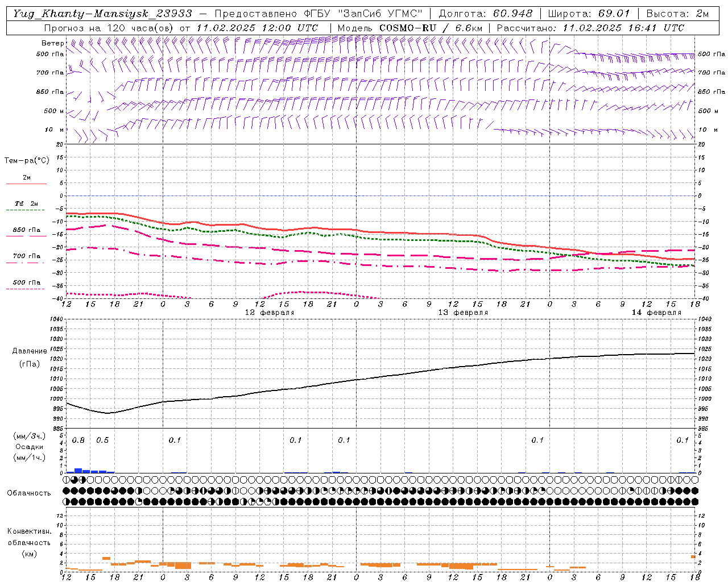Click the Облачность cloud cover label
This screenshot has width=728, height=582.
(29, 493)
